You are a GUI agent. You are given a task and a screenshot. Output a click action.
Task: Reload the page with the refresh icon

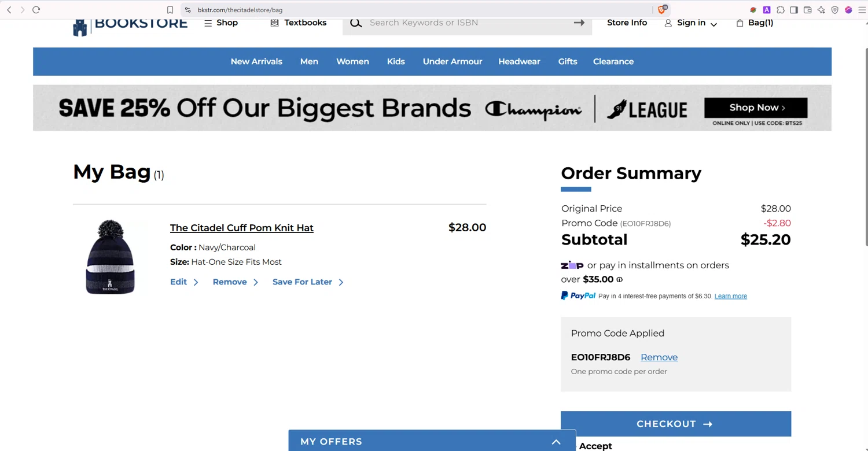[36, 10]
